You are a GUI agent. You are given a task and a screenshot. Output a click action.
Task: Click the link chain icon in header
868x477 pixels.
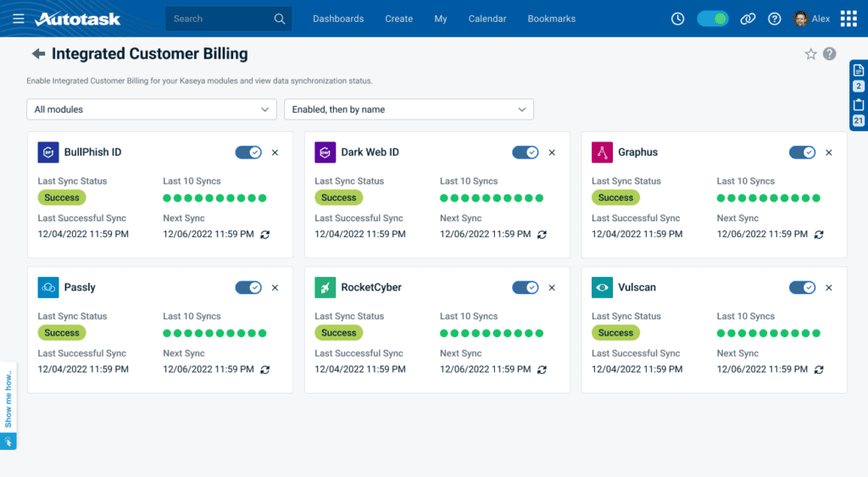pos(747,19)
